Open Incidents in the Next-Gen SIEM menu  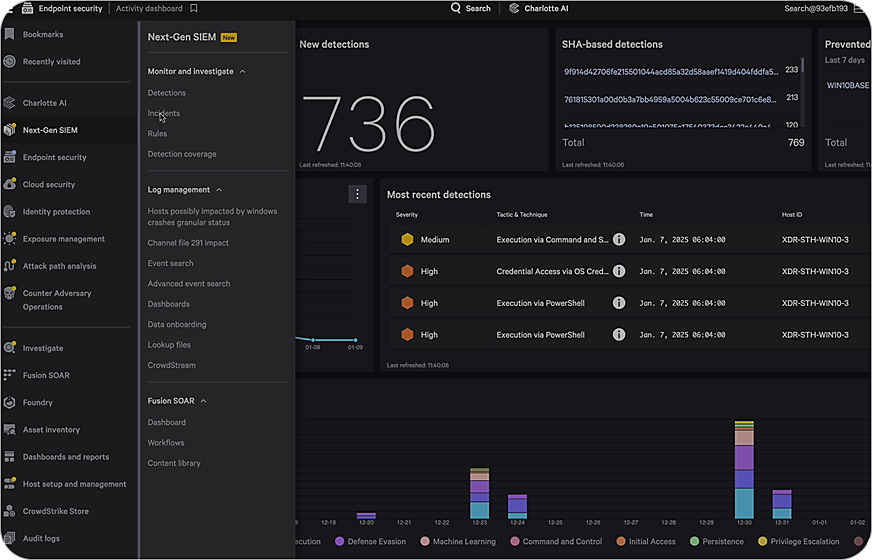(x=164, y=113)
